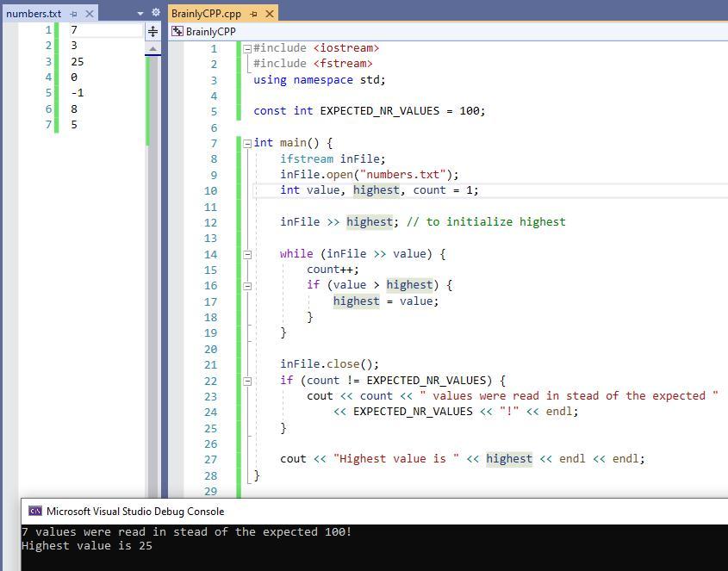Collapse the while loop on line 14
The width and height of the screenshot is (728, 571).
coord(247,254)
